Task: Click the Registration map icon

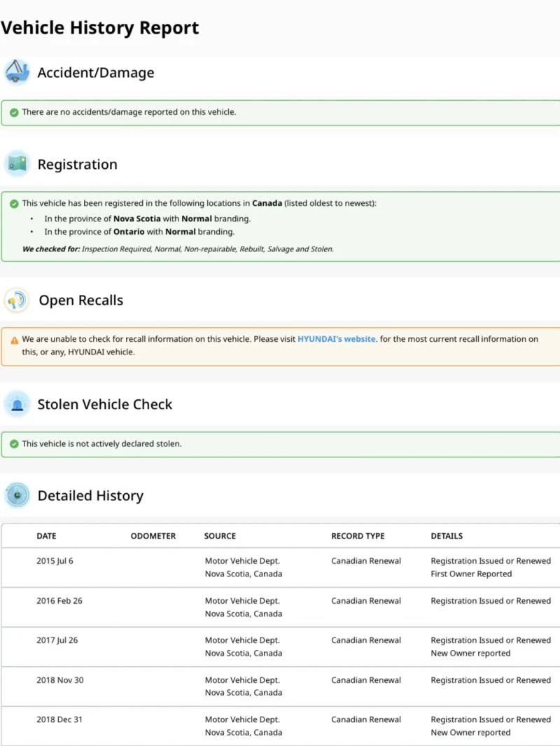Action: point(17,164)
